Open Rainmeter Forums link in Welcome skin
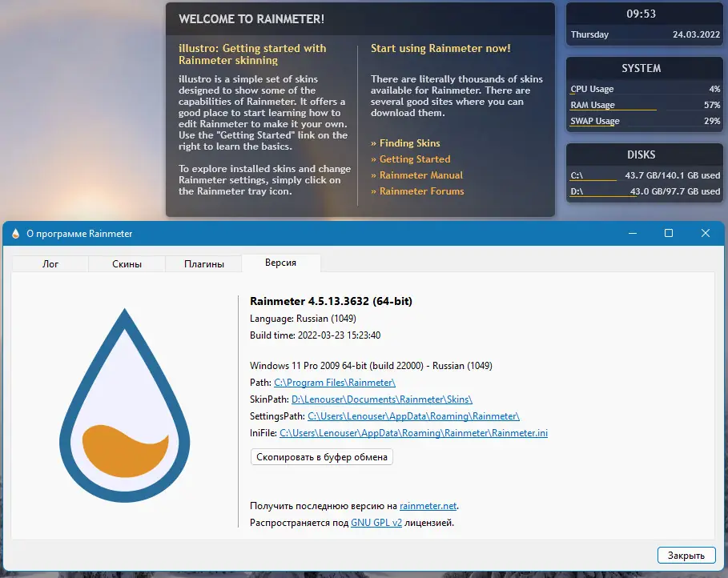728x578 pixels. point(417,191)
